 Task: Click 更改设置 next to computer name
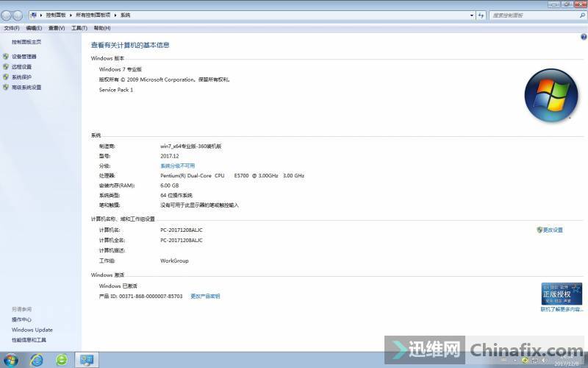[x=553, y=230]
